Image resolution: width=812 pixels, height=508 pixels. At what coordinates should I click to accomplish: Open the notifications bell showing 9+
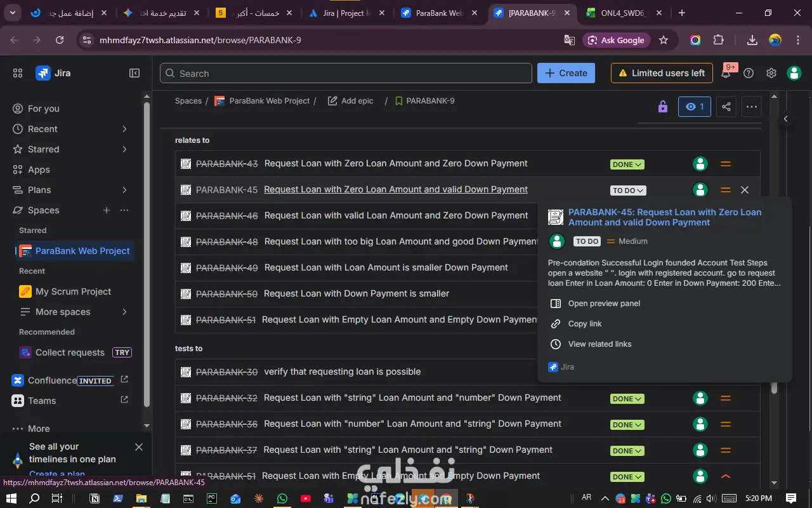coord(726,73)
